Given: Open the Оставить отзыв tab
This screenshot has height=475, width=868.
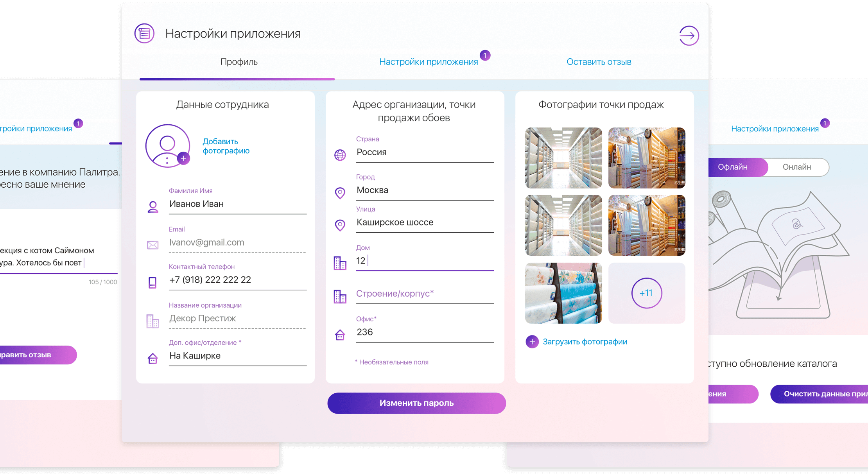Looking at the screenshot, I should [x=599, y=62].
